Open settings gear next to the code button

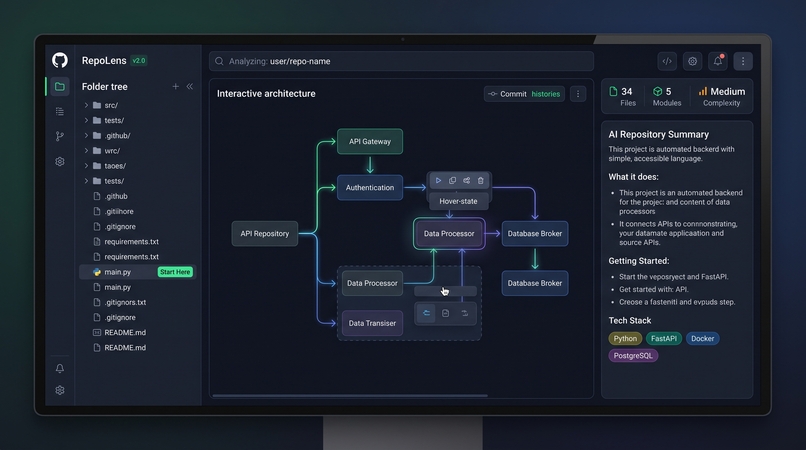[x=692, y=61]
